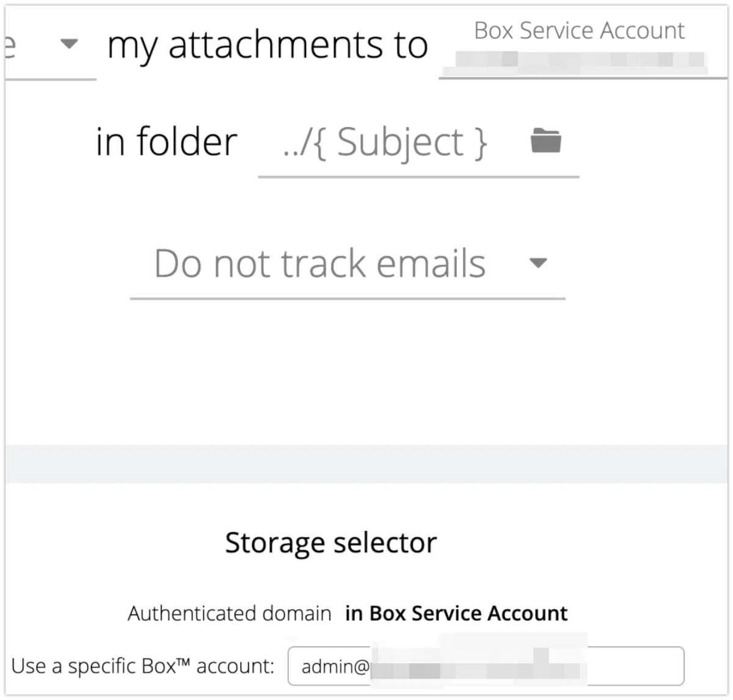Click the "my attachments to" text
Image resolution: width=733 pixels, height=700 pixels.
pyautogui.click(x=268, y=45)
